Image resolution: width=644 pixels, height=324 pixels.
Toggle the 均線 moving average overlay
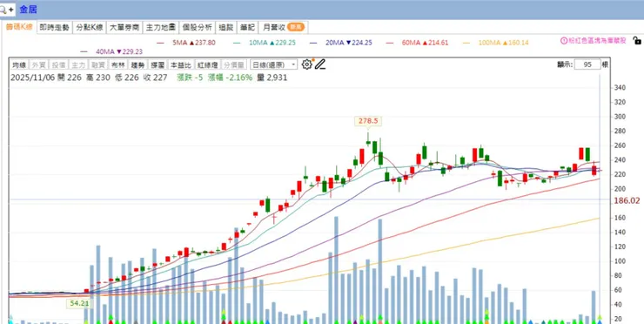point(19,65)
